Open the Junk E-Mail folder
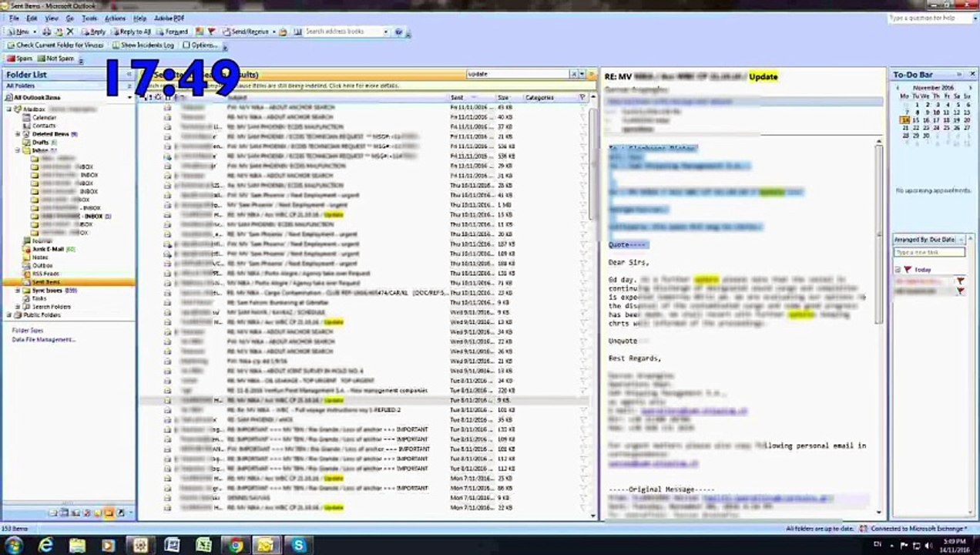The image size is (980, 555). coord(48,249)
